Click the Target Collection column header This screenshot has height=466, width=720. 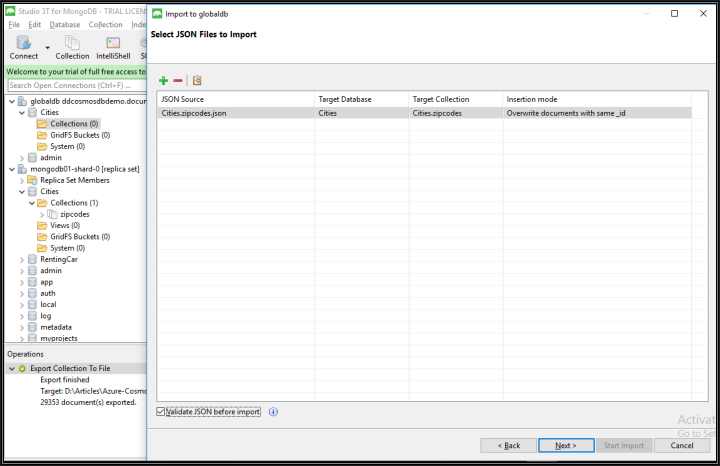[456, 99]
